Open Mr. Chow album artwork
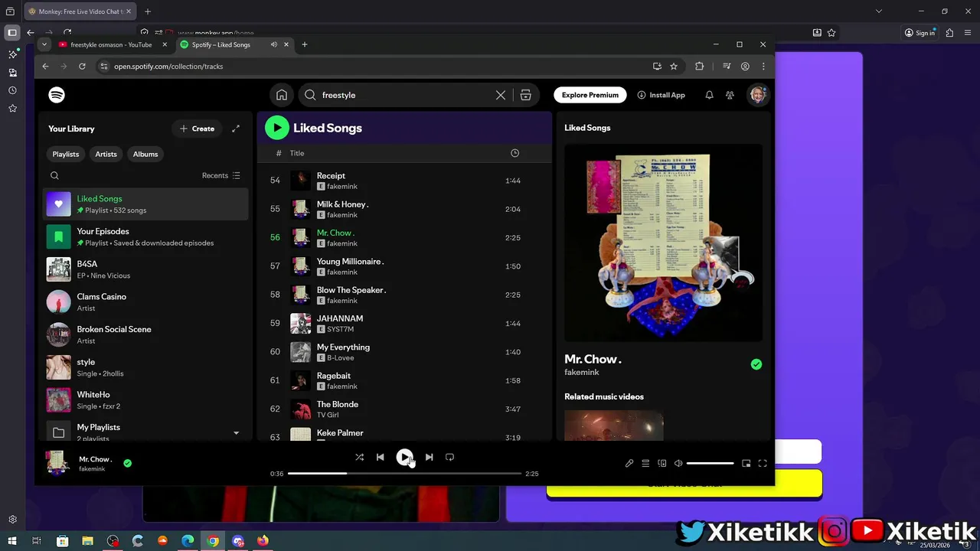This screenshot has width=980, height=551. point(663,243)
